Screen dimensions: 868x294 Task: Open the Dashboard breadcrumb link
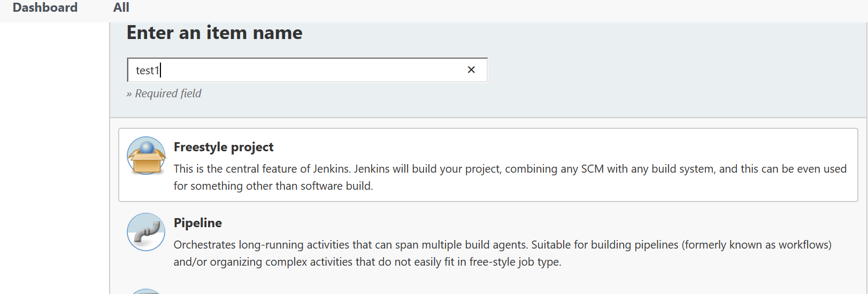[x=45, y=7]
